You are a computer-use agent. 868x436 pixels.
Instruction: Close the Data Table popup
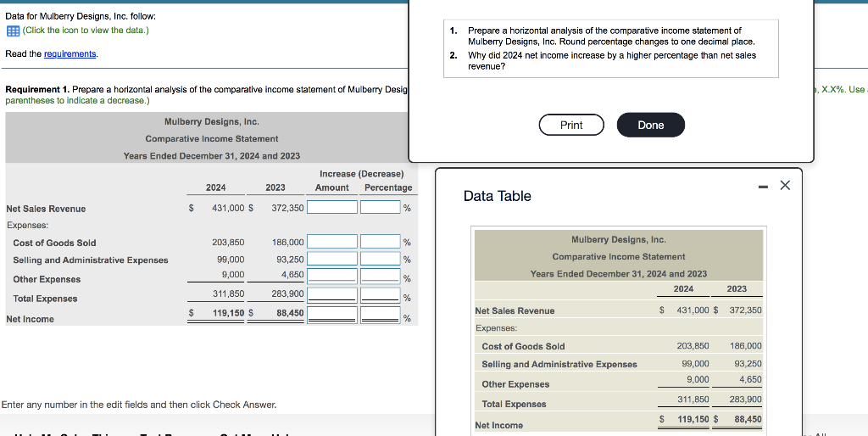(x=785, y=186)
